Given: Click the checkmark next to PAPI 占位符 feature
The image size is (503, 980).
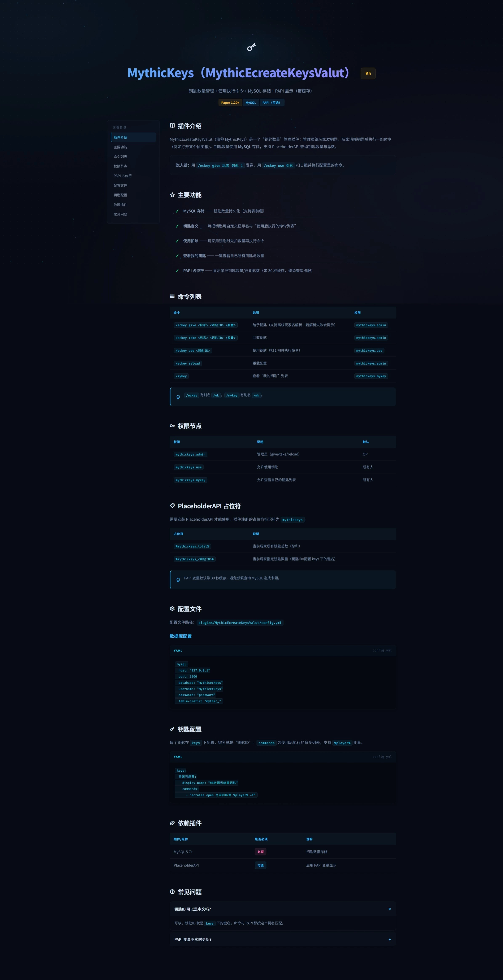Looking at the screenshot, I should (x=177, y=271).
